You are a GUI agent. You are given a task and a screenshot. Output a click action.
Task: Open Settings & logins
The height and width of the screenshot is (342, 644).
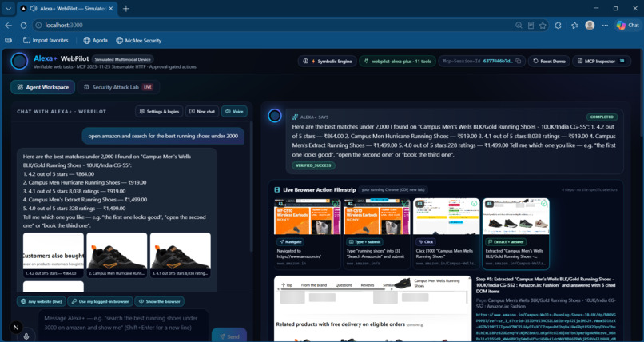tap(159, 111)
